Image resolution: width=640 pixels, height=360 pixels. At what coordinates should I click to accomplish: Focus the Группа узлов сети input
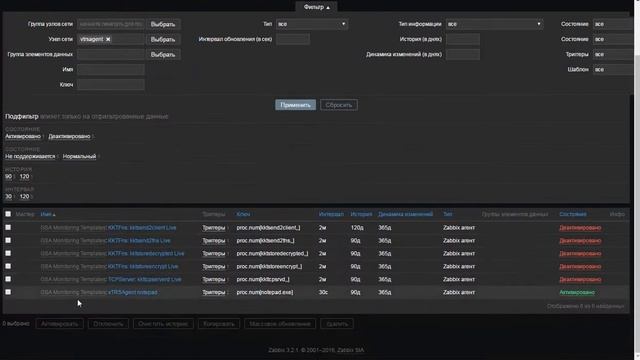tap(111, 24)
